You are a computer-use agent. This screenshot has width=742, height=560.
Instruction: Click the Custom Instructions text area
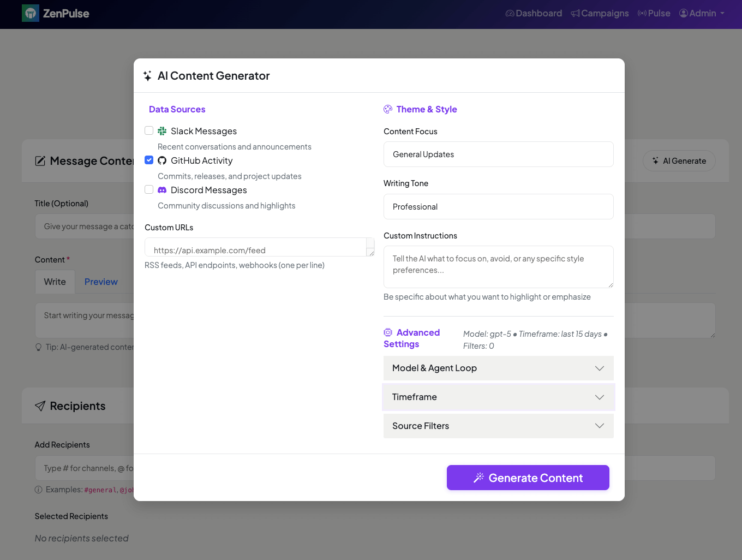click(x=498, y=267)
